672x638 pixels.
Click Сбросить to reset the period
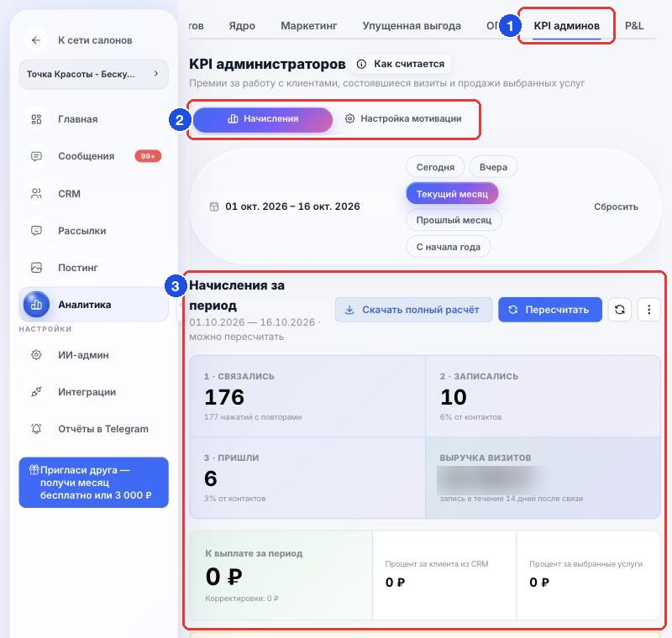[x=616, y=207]
